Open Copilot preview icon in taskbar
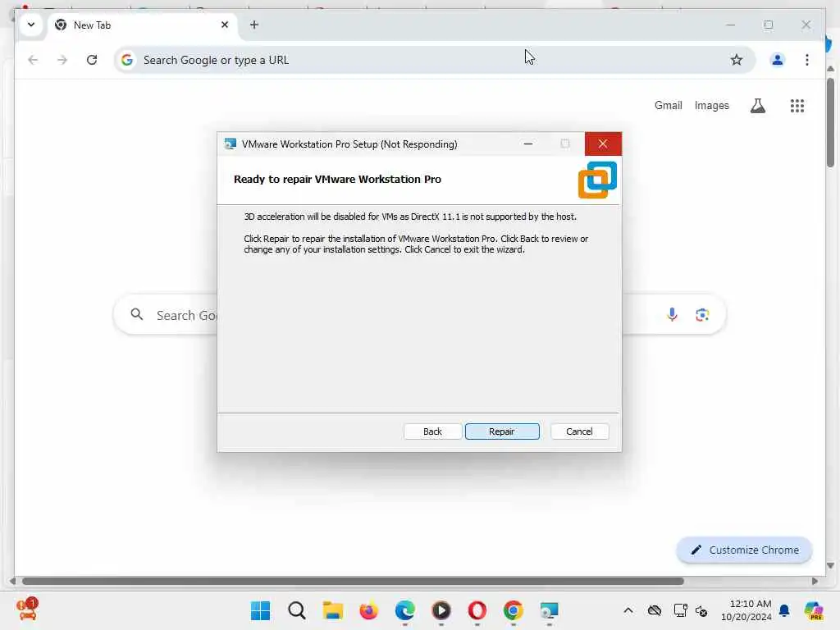 click(x=814, y=610)
